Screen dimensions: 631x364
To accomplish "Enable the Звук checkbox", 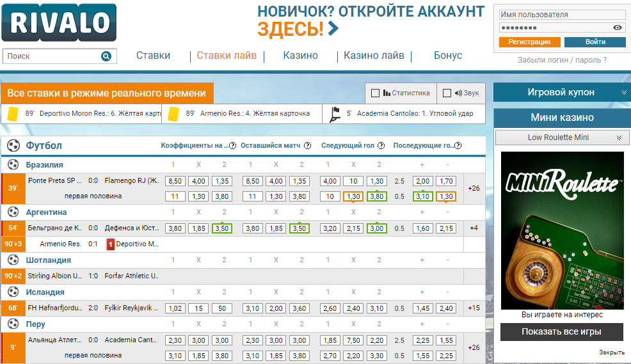I will [447, 93].
